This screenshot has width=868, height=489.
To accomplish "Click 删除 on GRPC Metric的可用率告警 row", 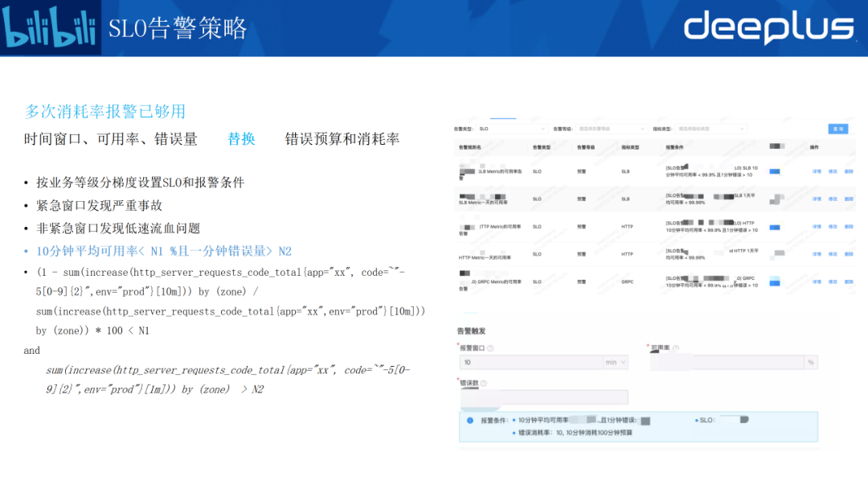I will coord(849,281).
